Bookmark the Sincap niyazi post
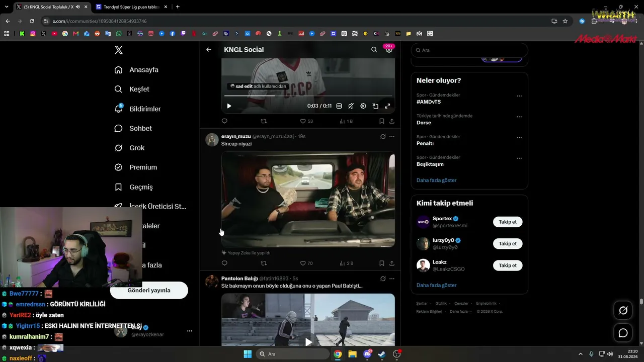This screenshot has height=362, width=644. (x=381, y=263)
